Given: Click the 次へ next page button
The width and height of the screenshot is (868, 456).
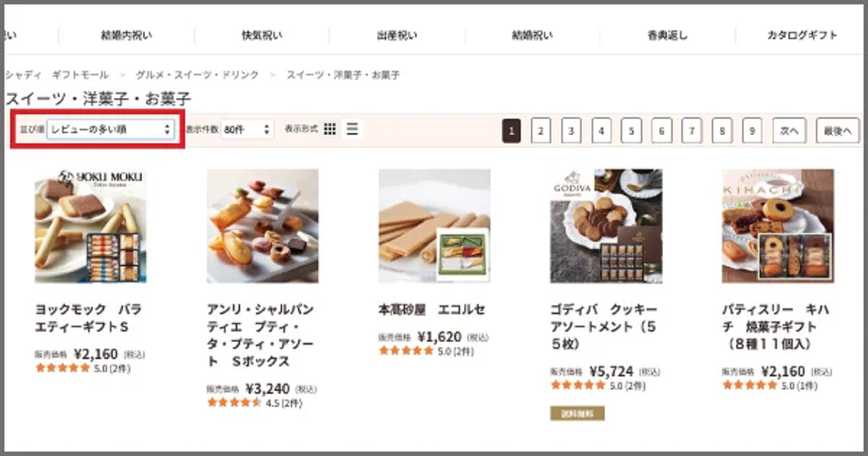Looking at the screenshot, I should coord(789,131).
